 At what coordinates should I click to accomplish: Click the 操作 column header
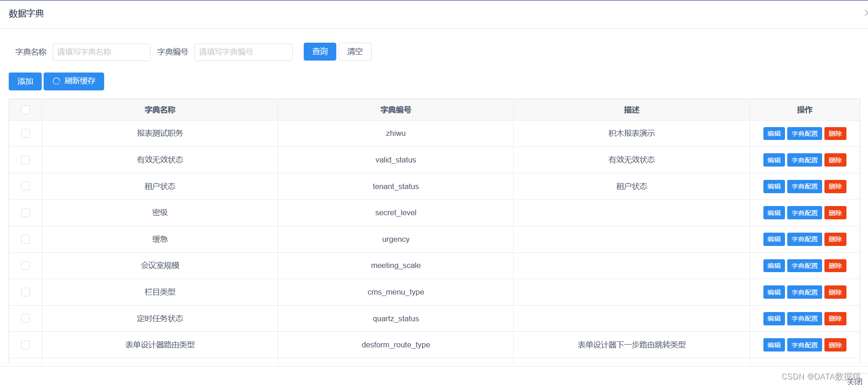point(805,110)
